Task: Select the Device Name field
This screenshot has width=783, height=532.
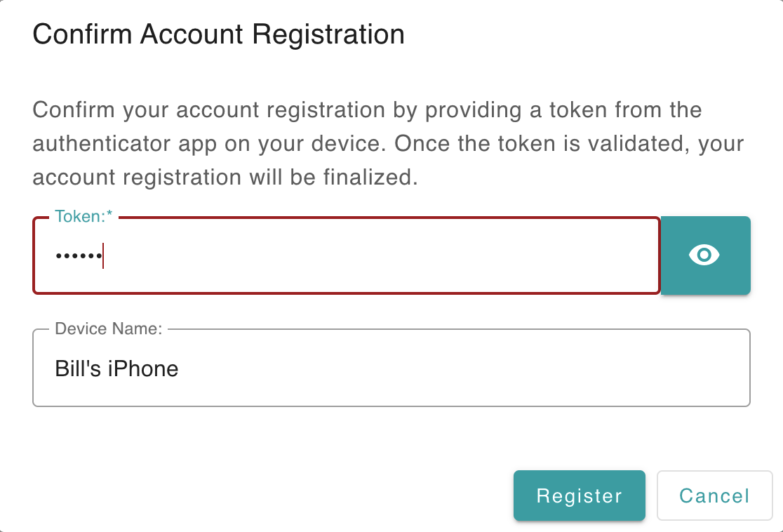Action: pyautogui.click(x=393, y=367)
